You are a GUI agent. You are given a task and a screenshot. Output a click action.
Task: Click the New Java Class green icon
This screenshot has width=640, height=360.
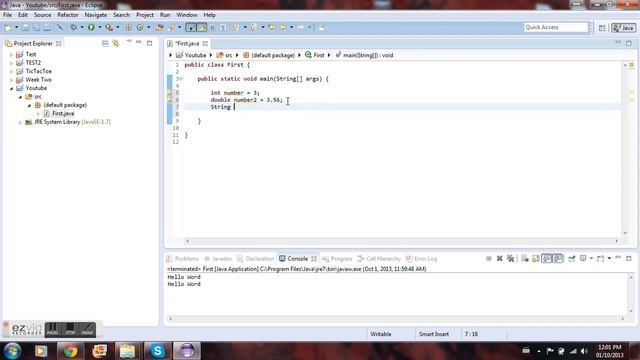point(140,27)
